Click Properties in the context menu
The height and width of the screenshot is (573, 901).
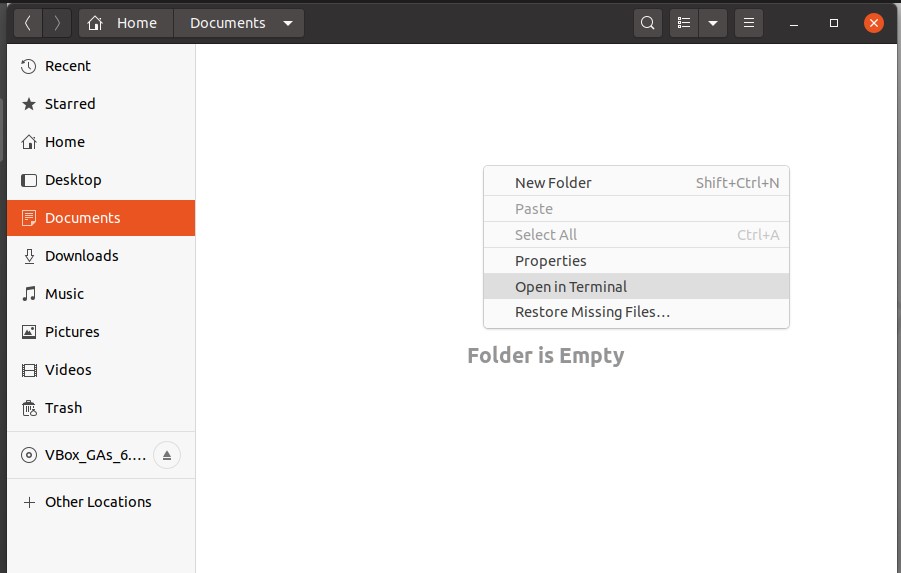pyautogui.click(x=550, y=261)
